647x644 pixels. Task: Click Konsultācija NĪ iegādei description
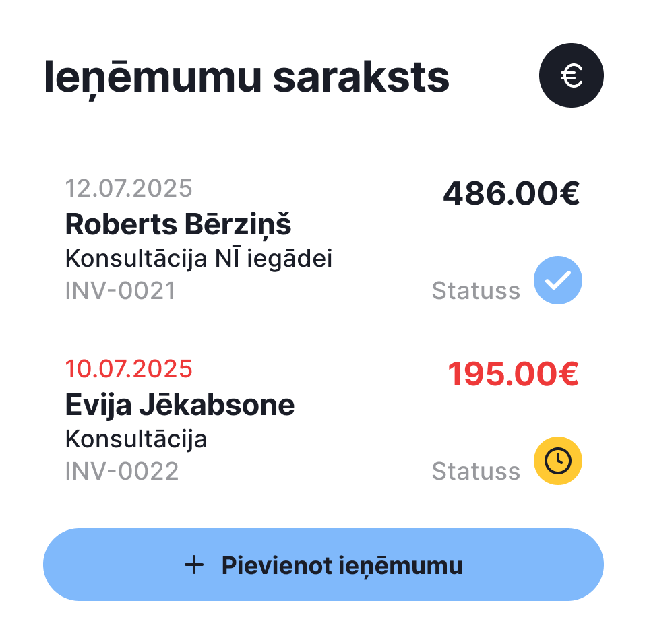click(x=198, y=259)
